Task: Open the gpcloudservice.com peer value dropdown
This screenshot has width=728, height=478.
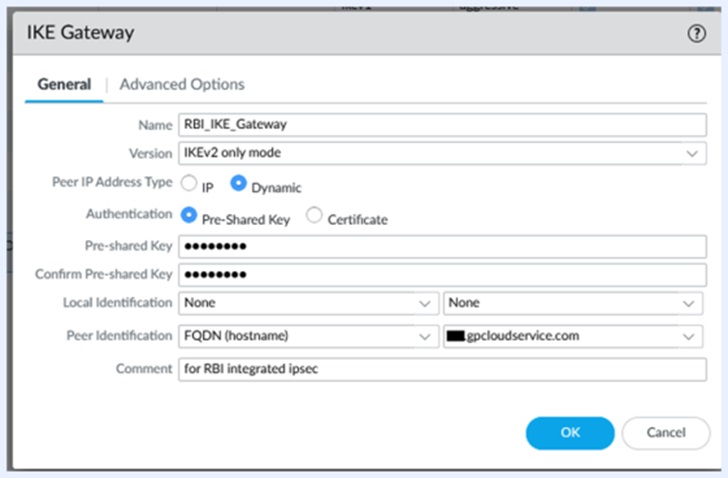Action: coord(574,336)
